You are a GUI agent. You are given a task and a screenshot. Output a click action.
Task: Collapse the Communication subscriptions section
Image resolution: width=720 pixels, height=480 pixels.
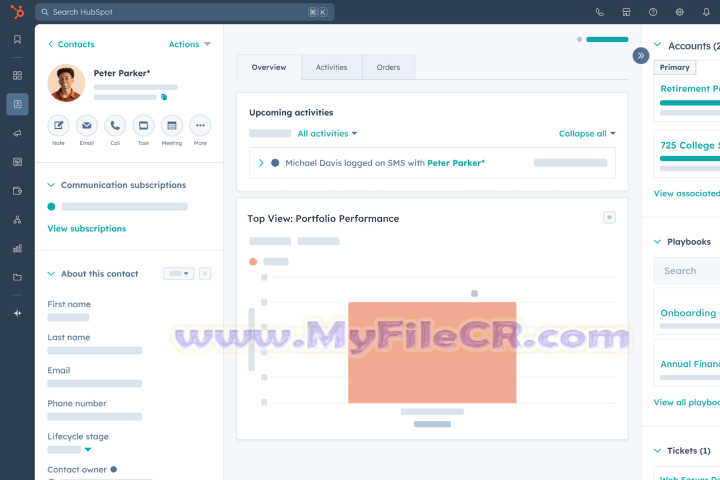pyautogui.click(x=51, y=185)
